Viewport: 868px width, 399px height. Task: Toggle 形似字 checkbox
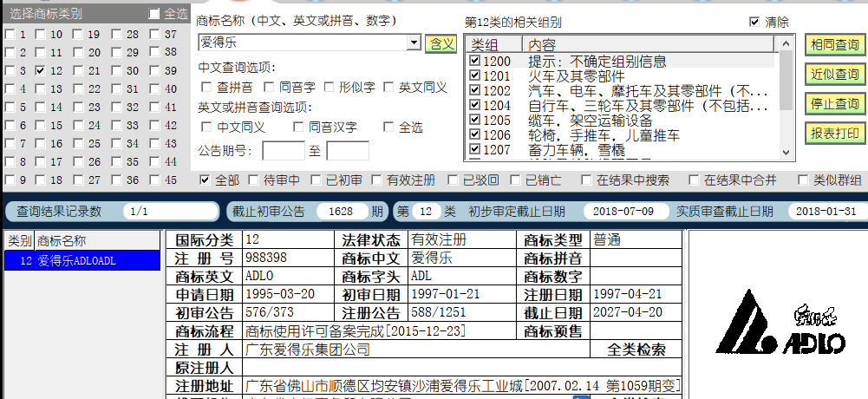click(329, 87)
